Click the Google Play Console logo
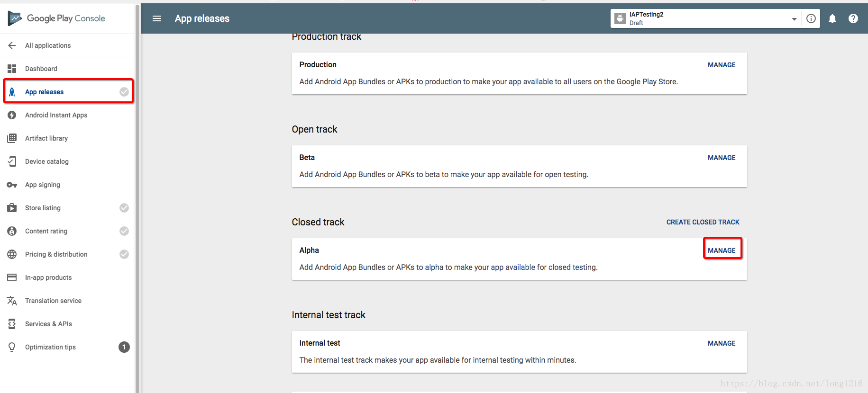 [x=56, y=18]
